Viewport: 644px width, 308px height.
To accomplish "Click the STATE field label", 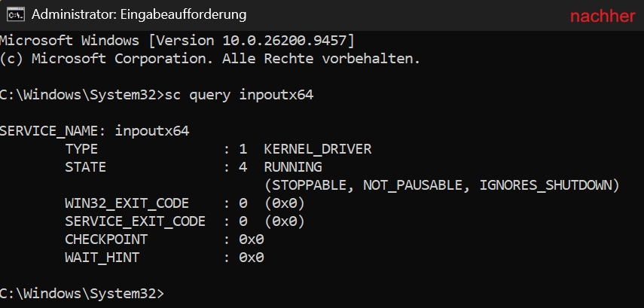I will (85, 166).
